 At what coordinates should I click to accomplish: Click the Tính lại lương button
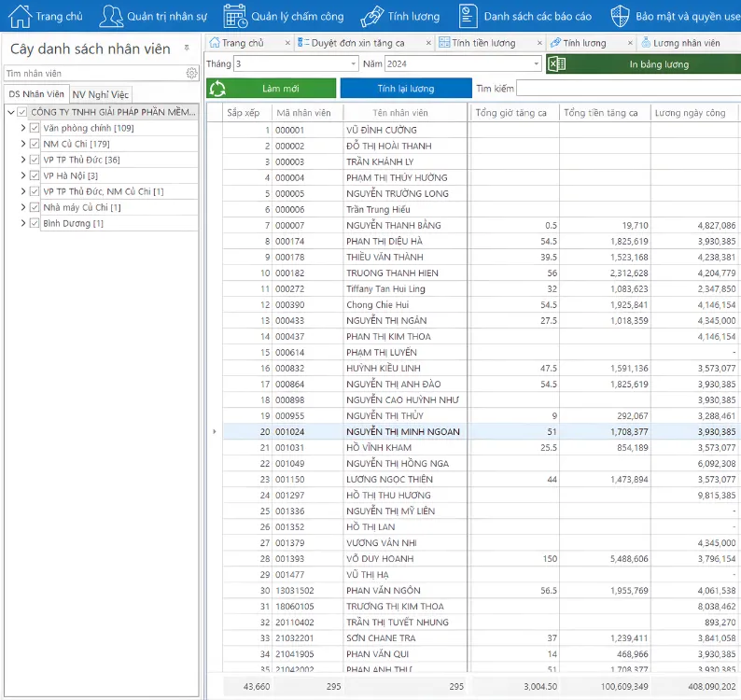pos(406,89)
